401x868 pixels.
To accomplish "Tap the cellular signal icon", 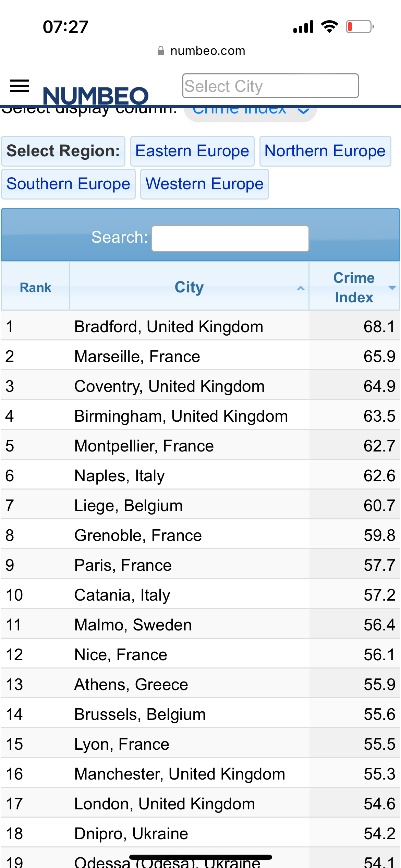I will click(x=303, y=26).
